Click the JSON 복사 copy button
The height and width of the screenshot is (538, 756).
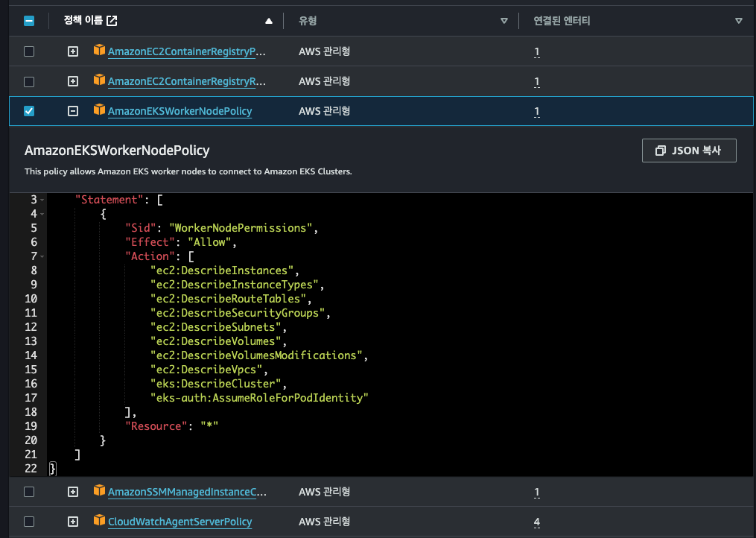[x=689, y=151]
